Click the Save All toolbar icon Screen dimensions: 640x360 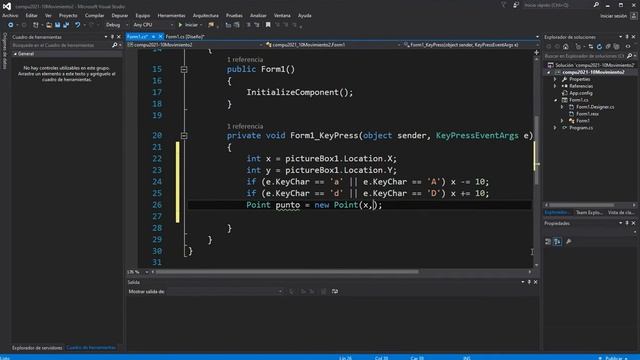(66, 25)
